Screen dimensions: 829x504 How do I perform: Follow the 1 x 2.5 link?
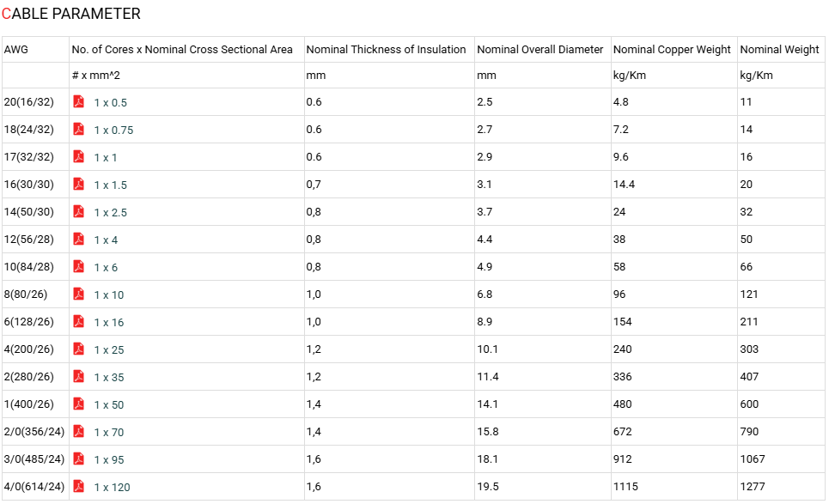(111, 212)
